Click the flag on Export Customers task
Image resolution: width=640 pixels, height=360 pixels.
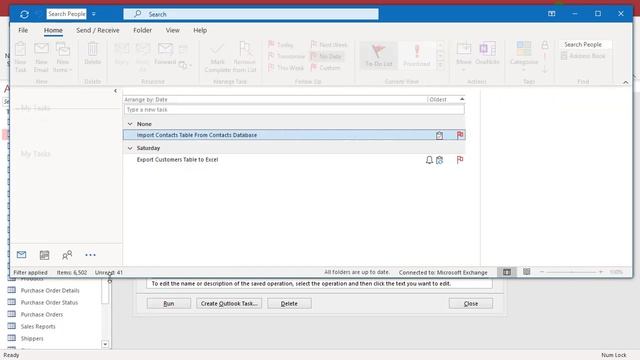(460, 160)
